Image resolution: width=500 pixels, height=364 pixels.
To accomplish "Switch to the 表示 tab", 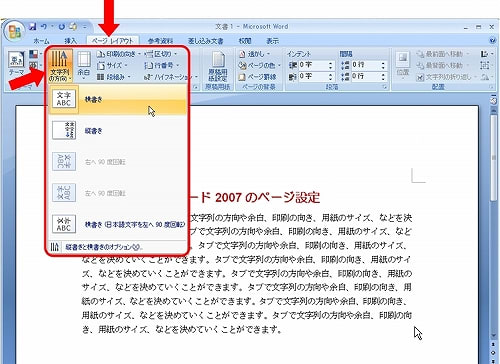I will (272, 41).
